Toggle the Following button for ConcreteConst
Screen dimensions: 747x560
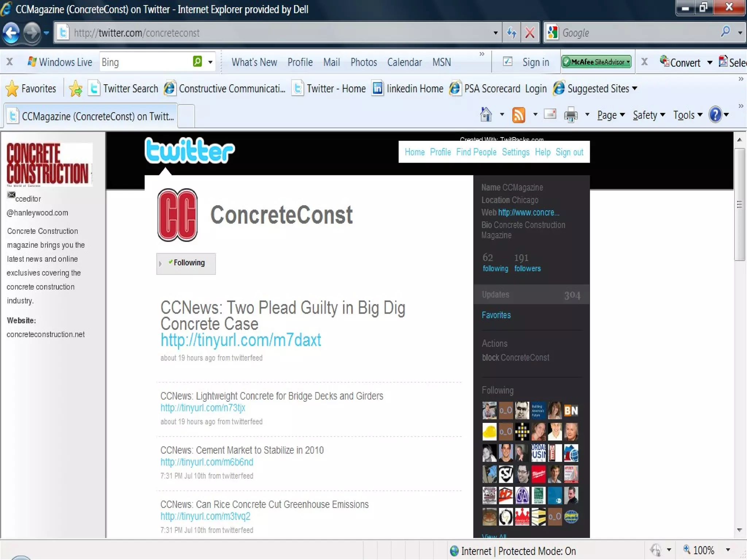pyautogui.click(x=186, y=263)
